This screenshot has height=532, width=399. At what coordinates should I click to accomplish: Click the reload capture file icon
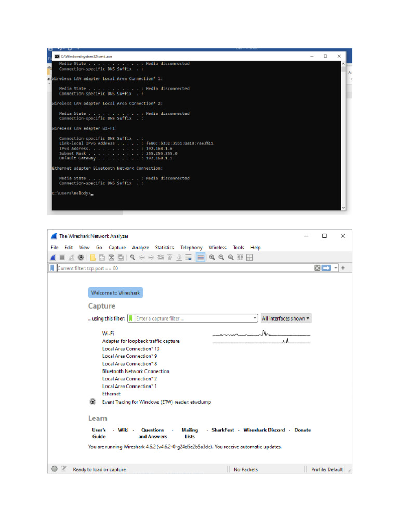point(121,258)
